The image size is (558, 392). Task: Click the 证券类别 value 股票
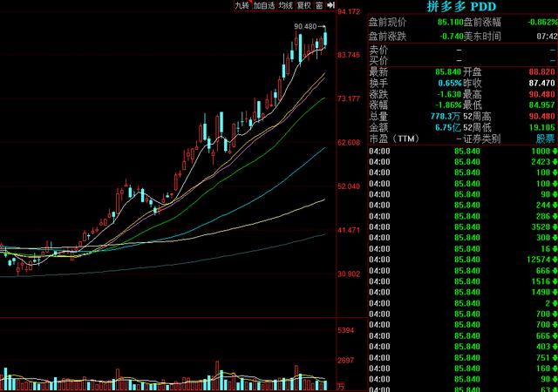click(x=545, y=139)
